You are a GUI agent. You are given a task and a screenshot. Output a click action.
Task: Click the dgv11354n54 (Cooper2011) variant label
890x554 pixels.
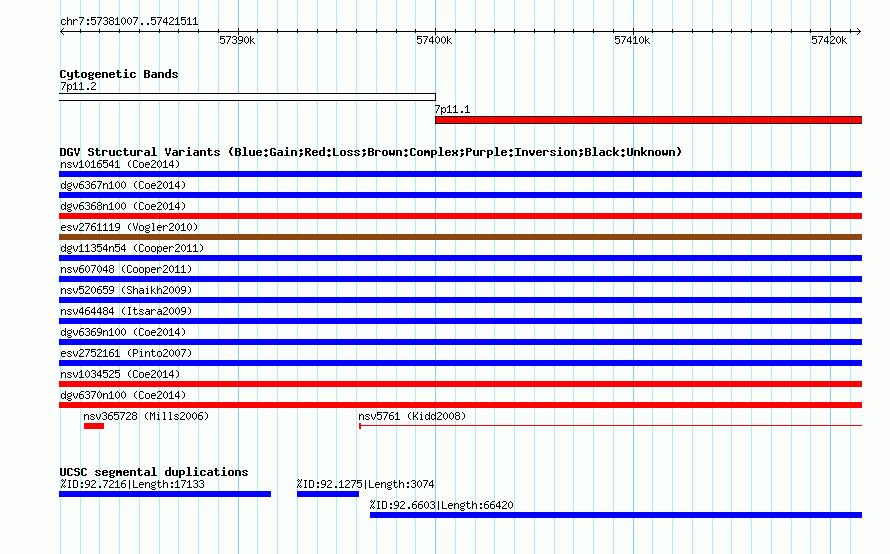click(132, 248)
